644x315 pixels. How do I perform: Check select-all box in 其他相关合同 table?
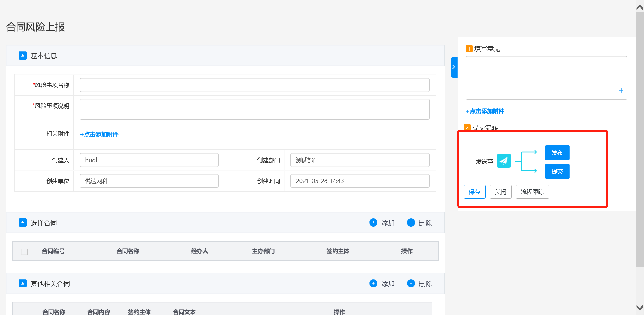click(25, 312)
